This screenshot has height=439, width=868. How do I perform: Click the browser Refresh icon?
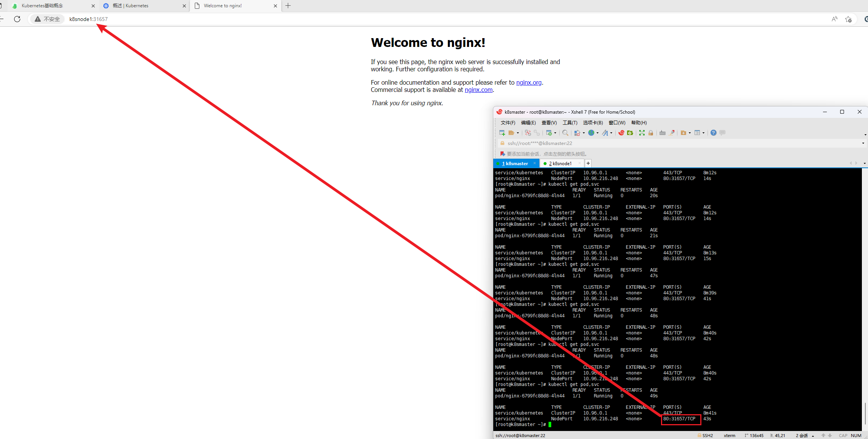pos(17,19)
